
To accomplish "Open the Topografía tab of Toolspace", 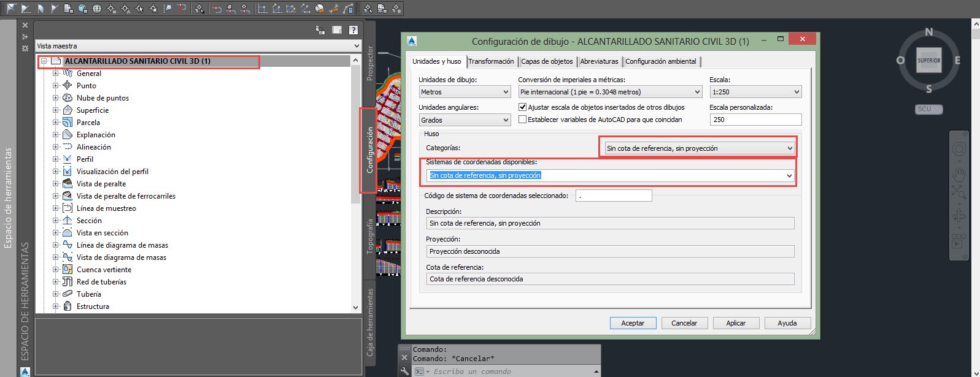I will click(369, 236).
